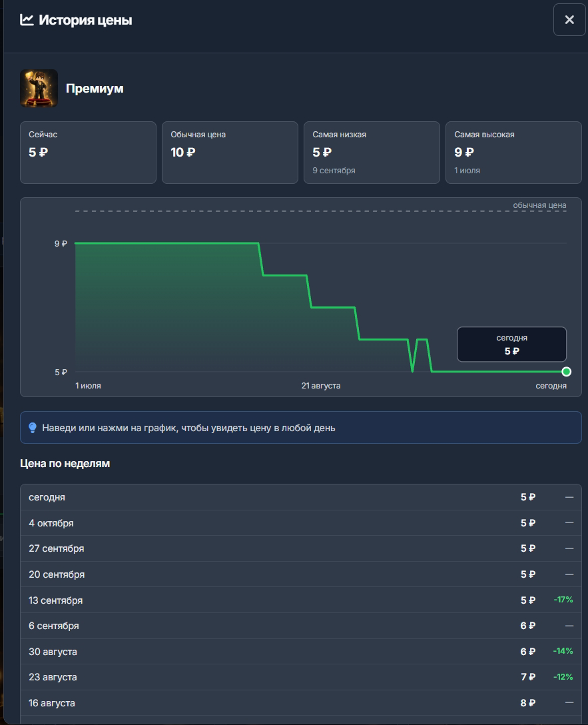Screen dimensions: 588x725
Task: Click the 1 июля chart axis date
Action: (x=88, y=386)
